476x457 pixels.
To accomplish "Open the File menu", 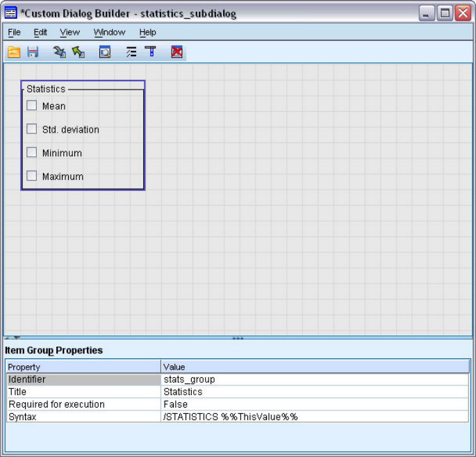I will [15, 32].
